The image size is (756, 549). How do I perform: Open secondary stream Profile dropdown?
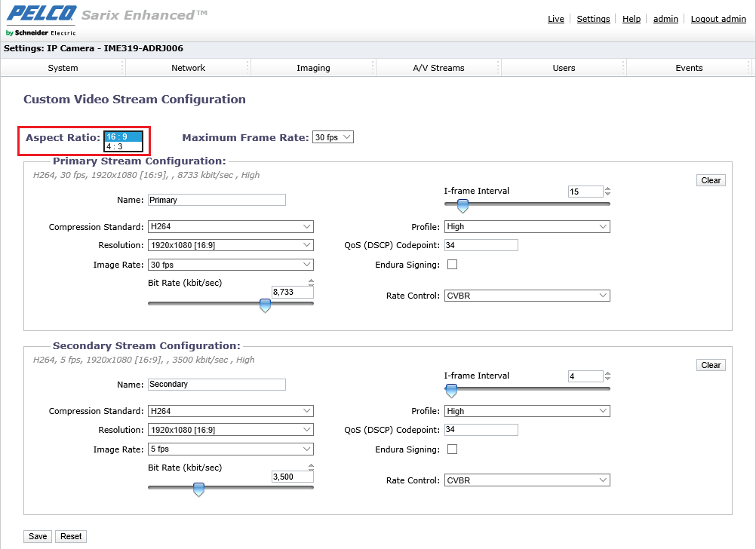pos(527,411)
